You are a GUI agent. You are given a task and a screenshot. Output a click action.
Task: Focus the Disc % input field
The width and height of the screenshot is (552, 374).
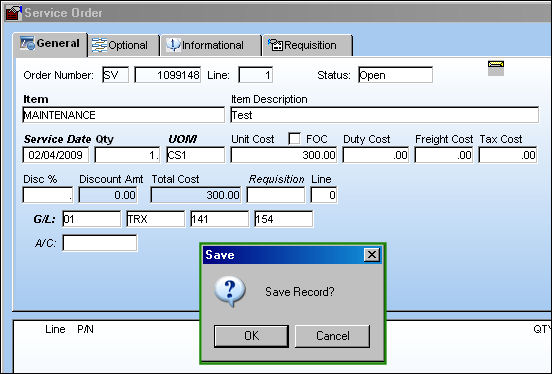pyautogui.click(x=48, y=195)
